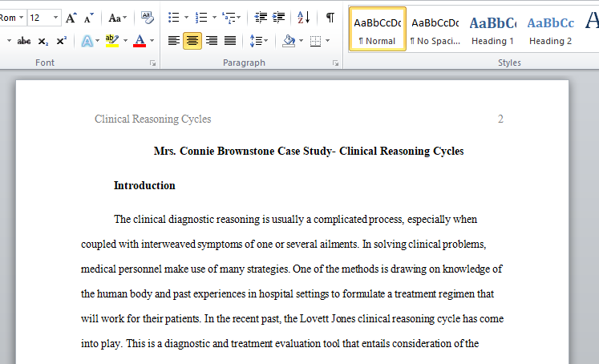Expand the Bullets library dropdown arrow
Viewport: 599px width, 364px height.
tap(186, 18)
